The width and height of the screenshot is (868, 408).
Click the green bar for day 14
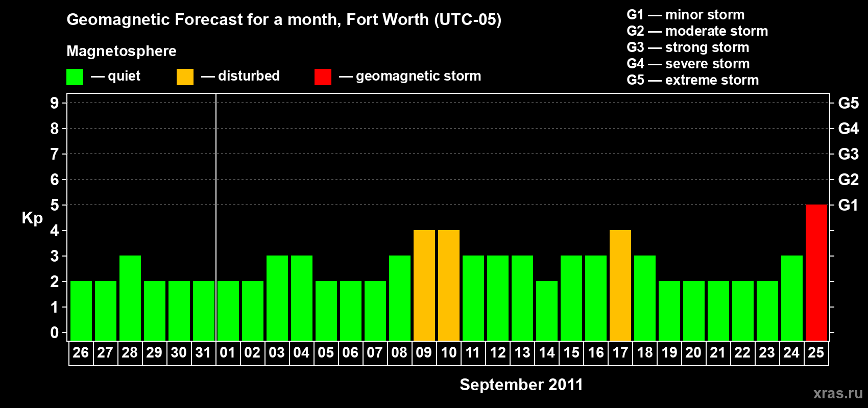[546, 311]
